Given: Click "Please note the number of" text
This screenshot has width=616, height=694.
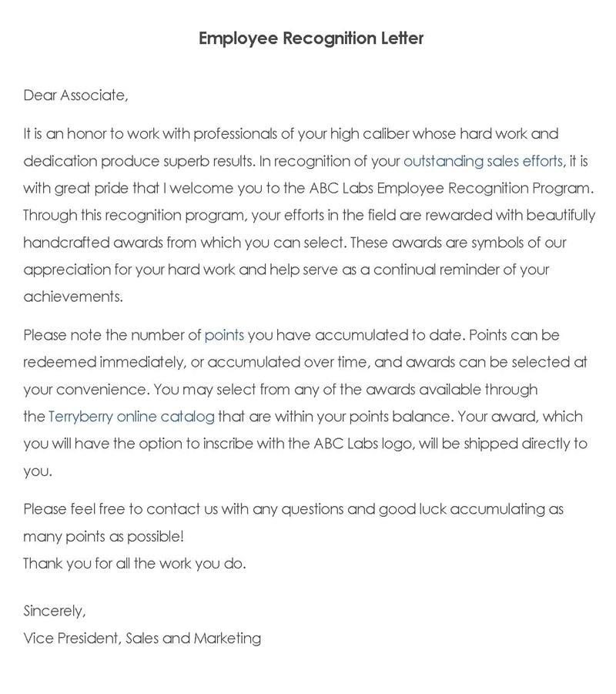Looking at the screenshot, I should click(x=112, y=335).
